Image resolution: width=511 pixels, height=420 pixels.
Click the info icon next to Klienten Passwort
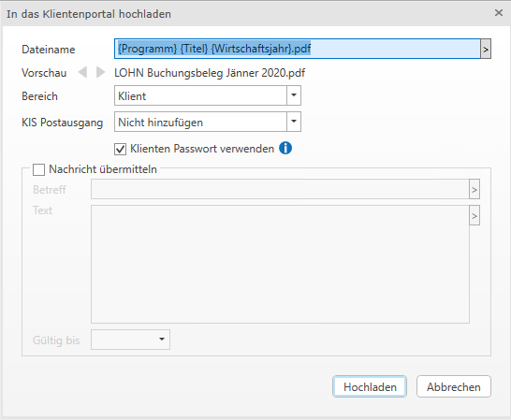(x=285, y=148)
